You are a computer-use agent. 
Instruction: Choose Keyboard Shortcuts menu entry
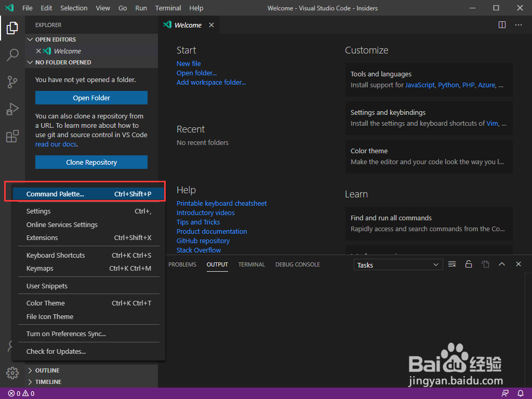[x=89, y=255]
